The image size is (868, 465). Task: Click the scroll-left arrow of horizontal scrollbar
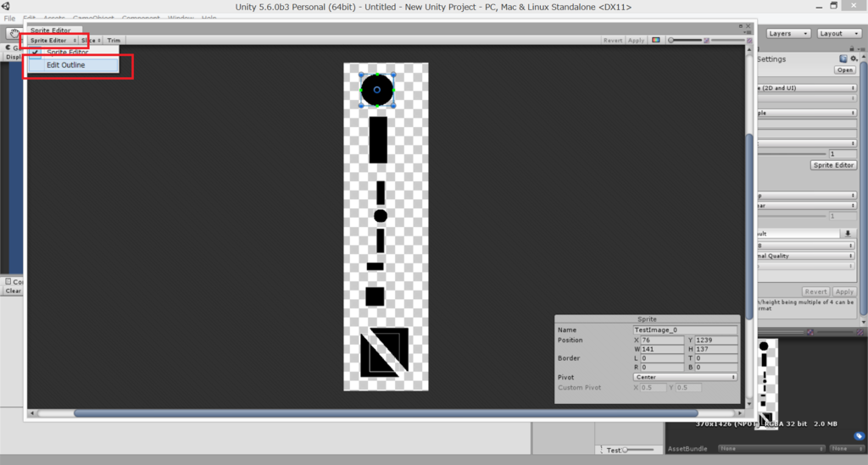point(32,413)
